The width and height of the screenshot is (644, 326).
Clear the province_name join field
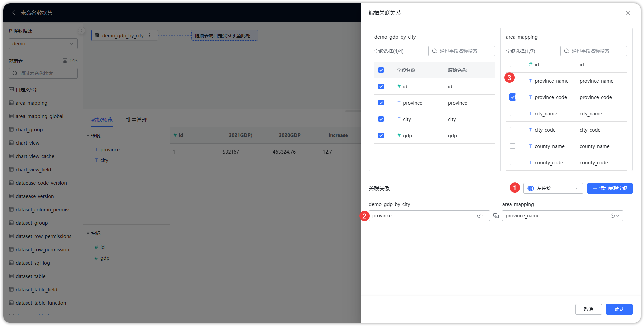click(612, 216)
